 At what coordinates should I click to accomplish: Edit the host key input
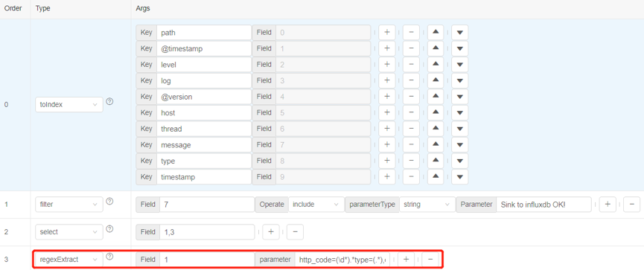[204, 112]
